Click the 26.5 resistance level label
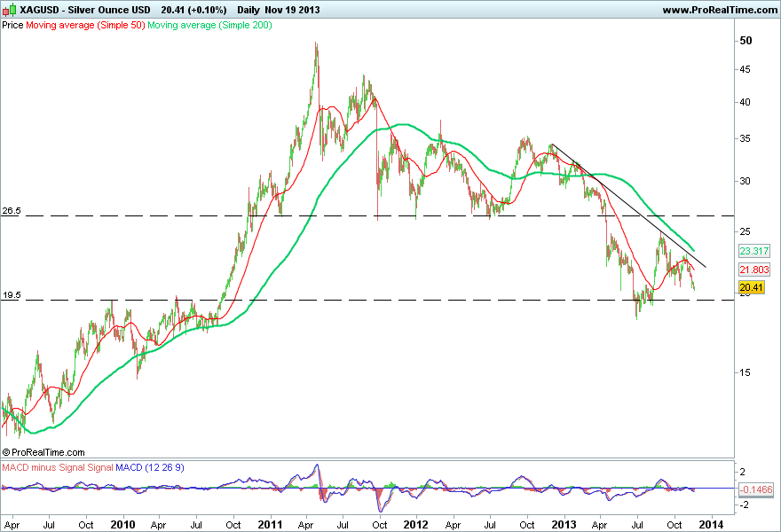This screenshot has height=532, width=781. 12,211
